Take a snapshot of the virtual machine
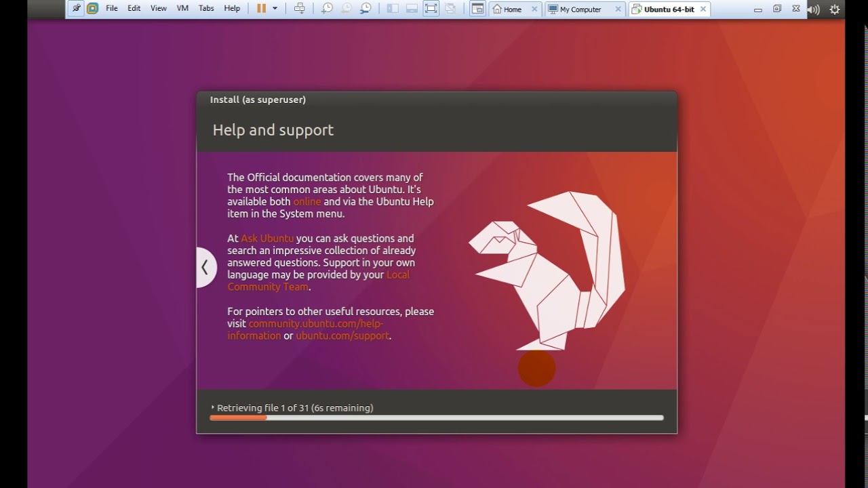This screenshot has width=868, height=488. [x=327, y=9]
